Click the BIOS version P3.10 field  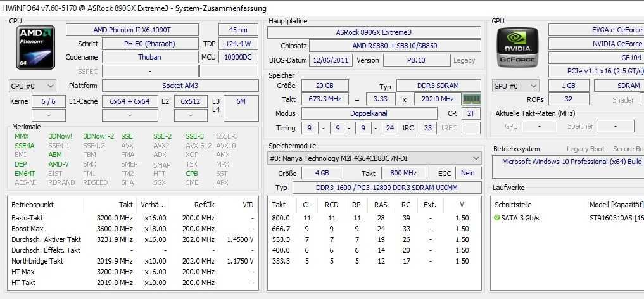click(416, 60)
